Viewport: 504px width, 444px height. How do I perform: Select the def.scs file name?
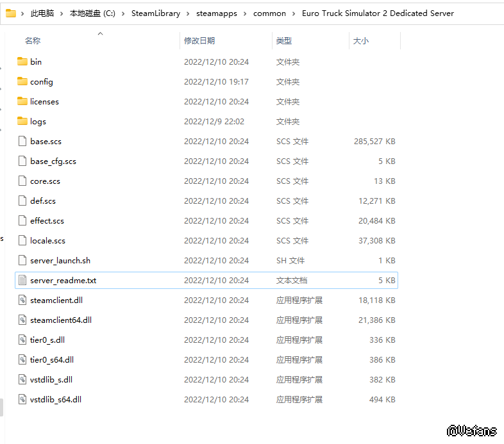pyautogui.click(x=43, y=201)
